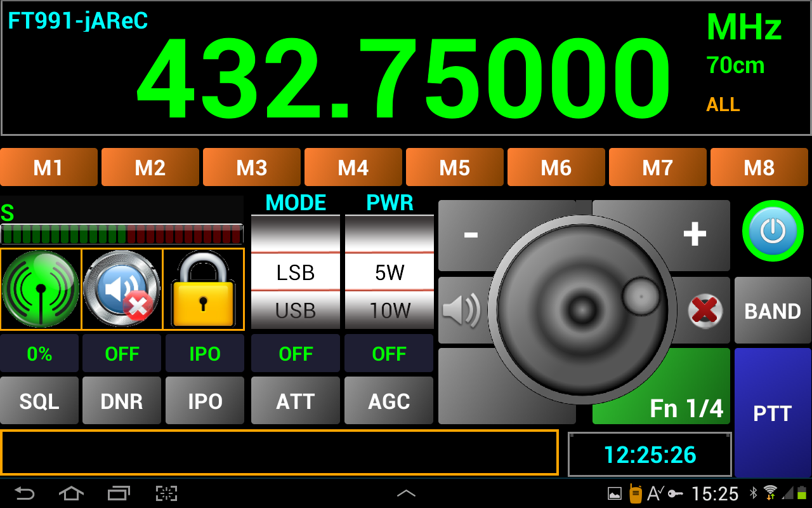
Task: Tap the green antenna signal icon
Action: 41,289
